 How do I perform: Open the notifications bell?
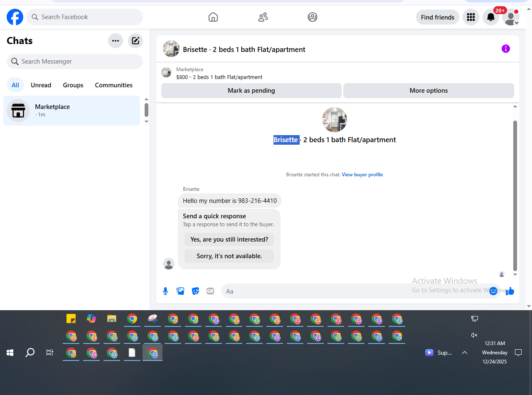(491, 17)
